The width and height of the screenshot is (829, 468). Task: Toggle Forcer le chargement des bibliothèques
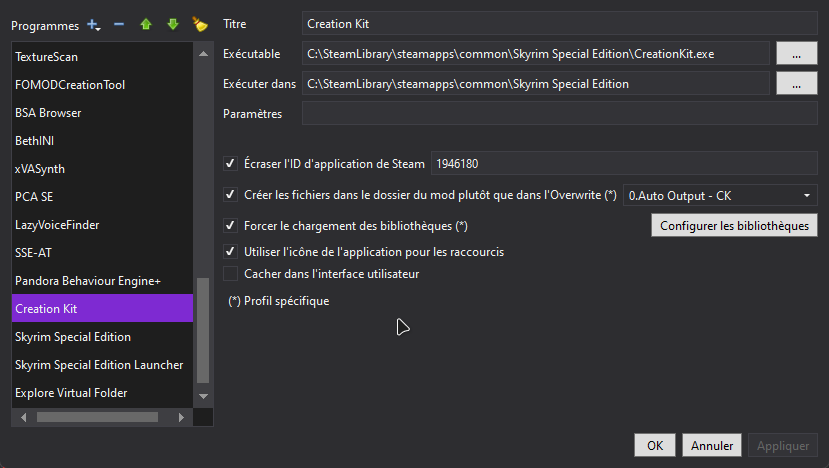[230, 226]
